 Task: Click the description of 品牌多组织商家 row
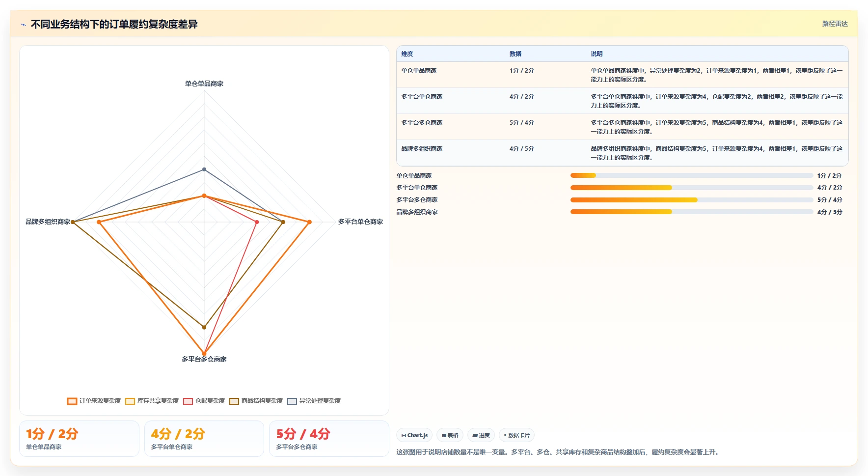[x=717, y=153]
